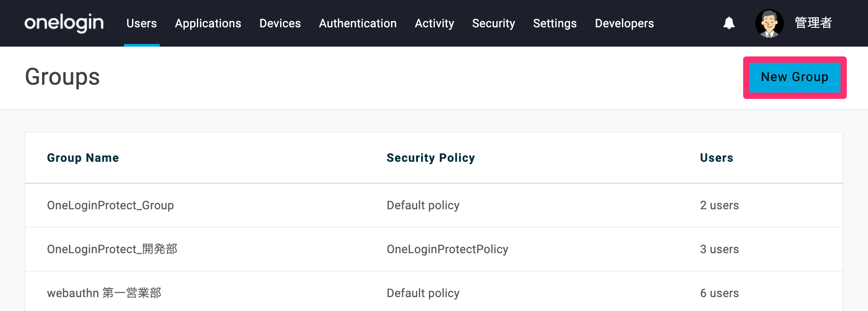Open the Devices menu

[280, 23]
